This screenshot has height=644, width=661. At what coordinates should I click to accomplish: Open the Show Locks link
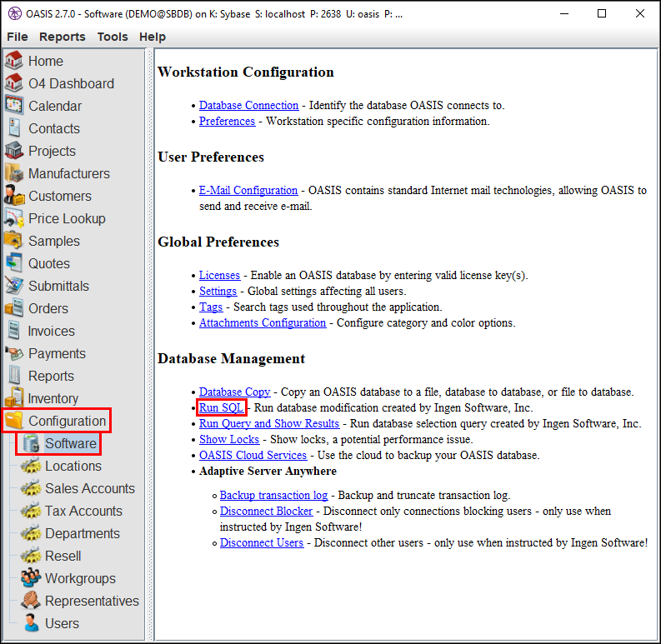click(229, 439)
